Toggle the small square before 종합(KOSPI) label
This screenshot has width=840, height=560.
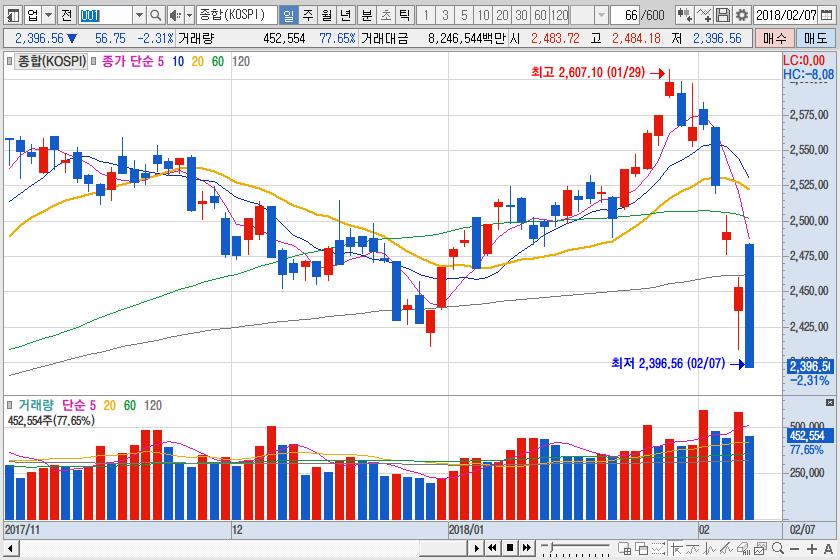(9, 61)
